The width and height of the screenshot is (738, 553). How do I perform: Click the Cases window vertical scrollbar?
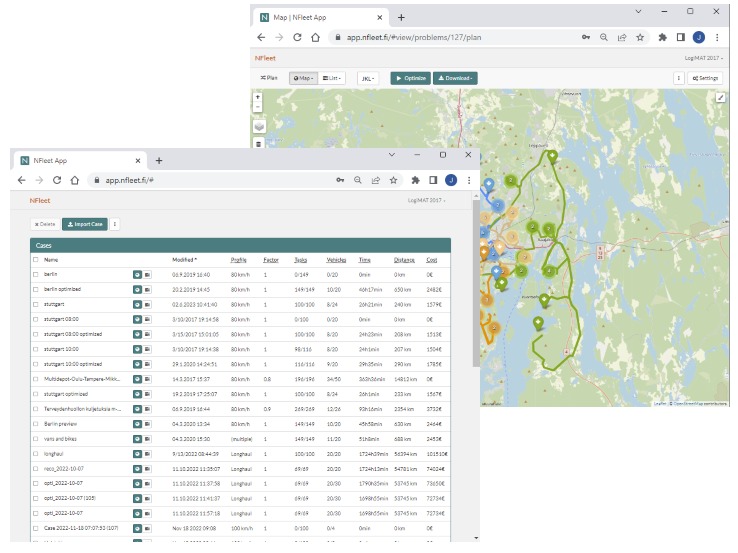[x=476, y=282]
